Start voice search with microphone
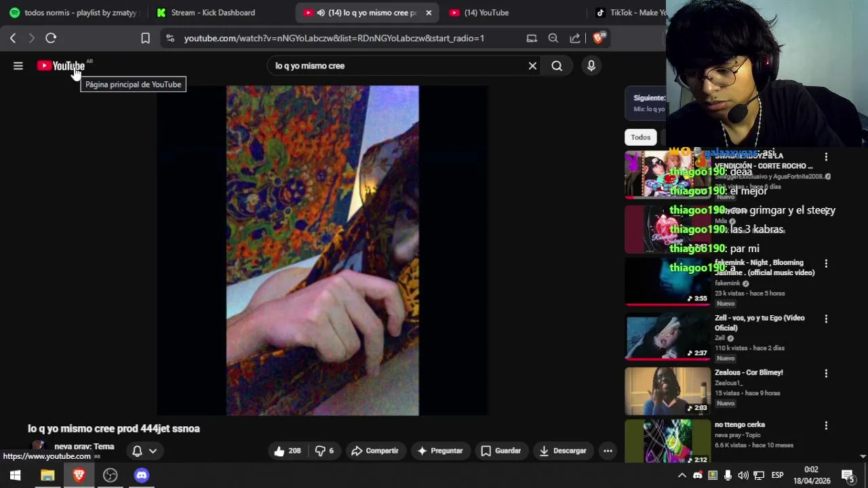This screenshot has height=488, width=868. pyautogui.click(x=591, y=66)
